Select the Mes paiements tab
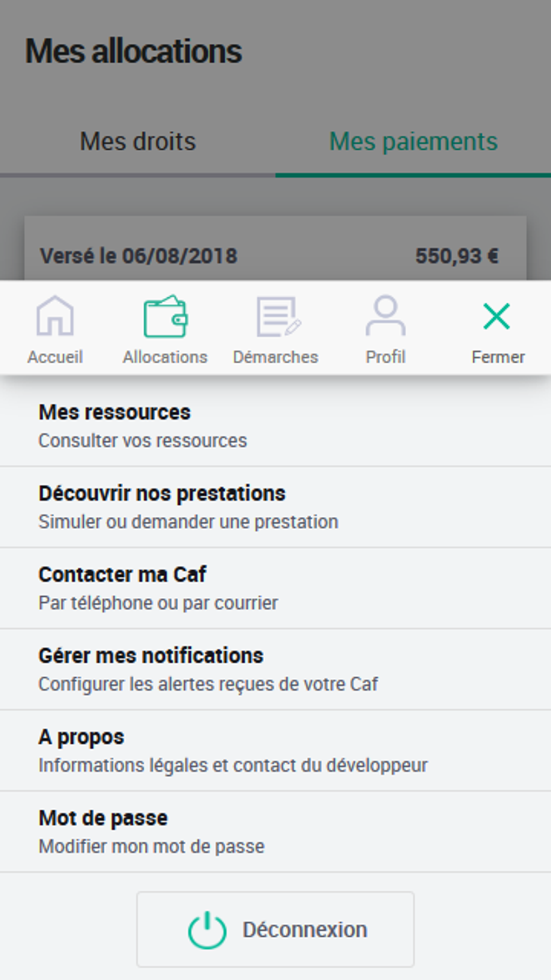551x980 pixels. 413,142
